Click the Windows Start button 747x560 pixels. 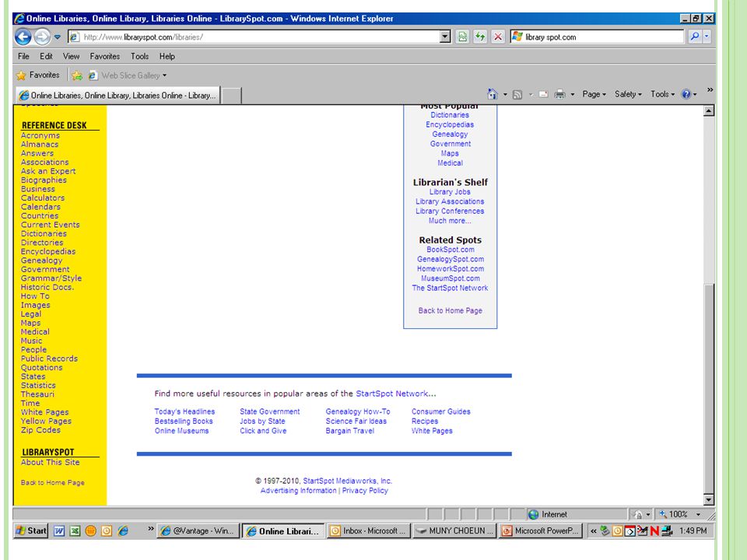pyautogui.click(x=31, y=531)
